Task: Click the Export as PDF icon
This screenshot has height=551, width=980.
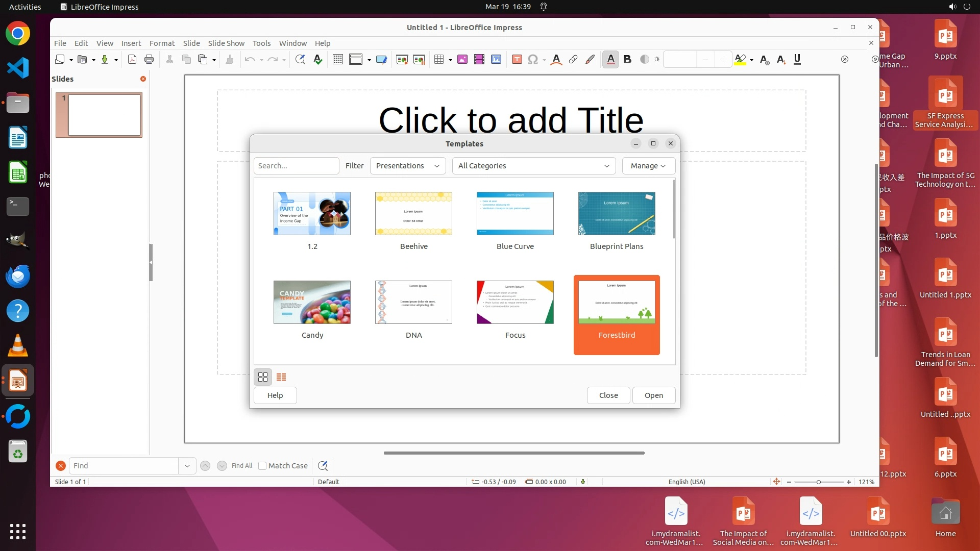Action: [x=132, y=60]
